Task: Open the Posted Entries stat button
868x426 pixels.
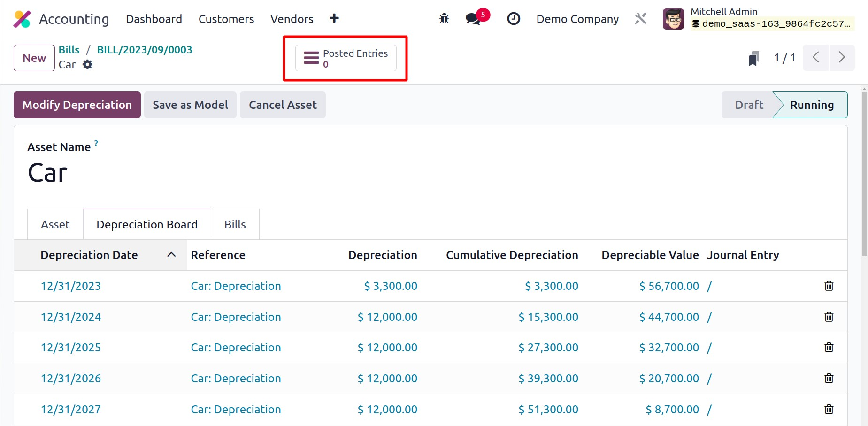Action: (346, 58)
